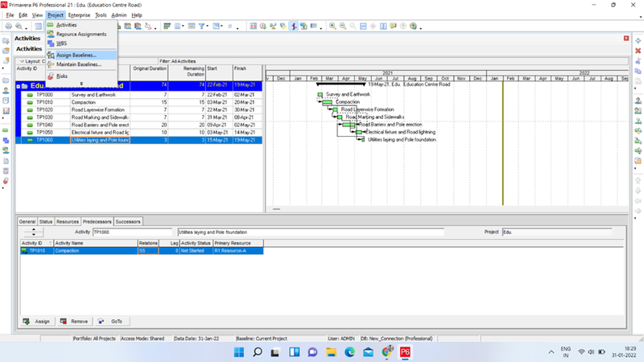Click the Print icon in the toolbar

(x=8, y=27)
